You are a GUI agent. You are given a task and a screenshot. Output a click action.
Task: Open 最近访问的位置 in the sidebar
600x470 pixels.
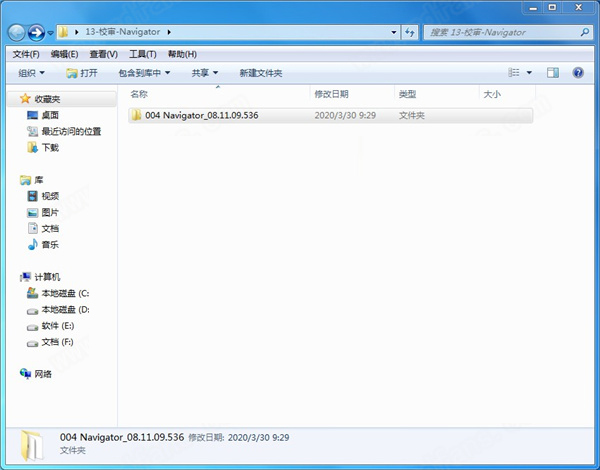[71, 131]
